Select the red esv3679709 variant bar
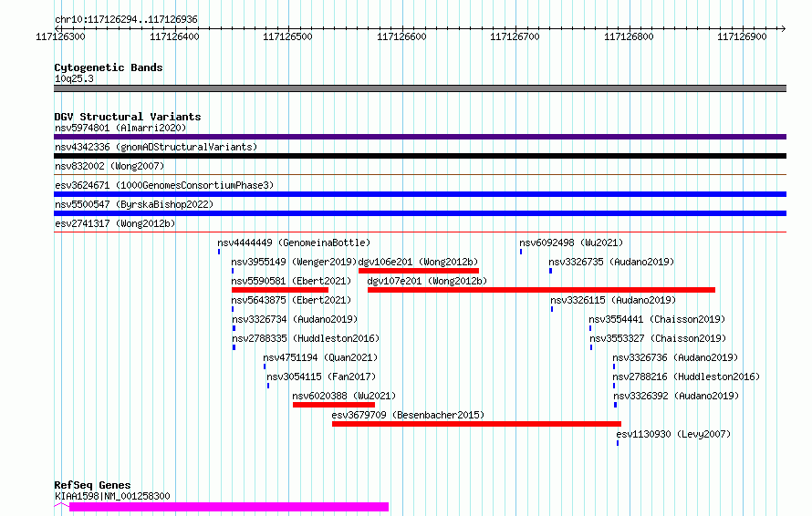This screenshot has width=812, height=516. (x=477, y=424)
